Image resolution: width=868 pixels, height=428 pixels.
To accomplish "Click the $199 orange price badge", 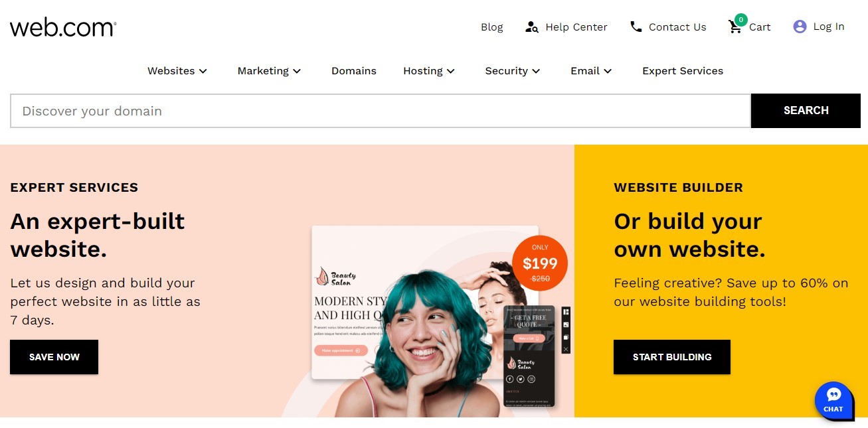I will [540, 263].
